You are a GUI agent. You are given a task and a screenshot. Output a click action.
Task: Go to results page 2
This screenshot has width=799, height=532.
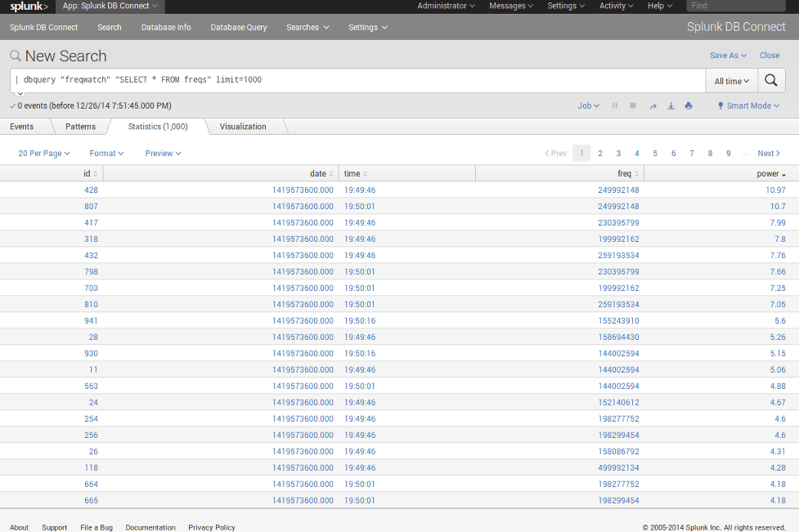tap(600, 154)
